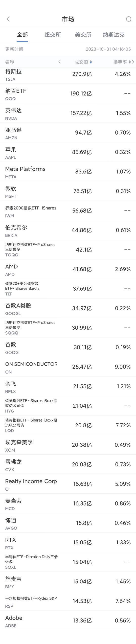Open the Adobe ADBE row

pyautogui.click(x=68, y=620)
